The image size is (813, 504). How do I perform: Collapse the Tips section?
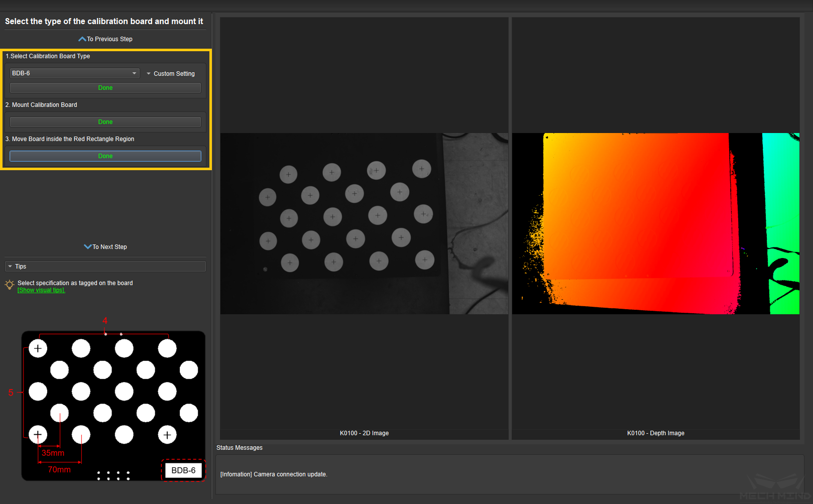(x=11, y=267)
